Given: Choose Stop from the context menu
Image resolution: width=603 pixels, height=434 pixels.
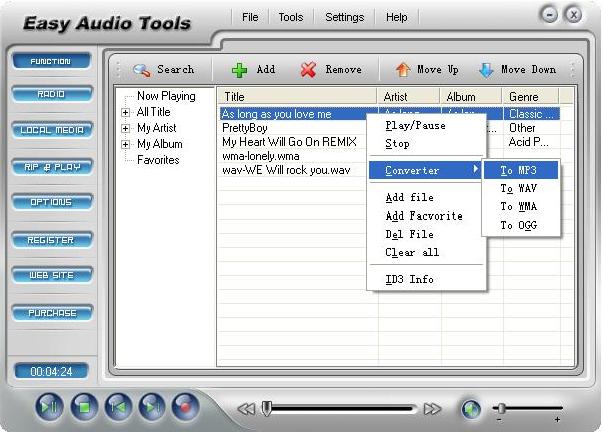Looking at the screenshot, I should coord(426,144).
